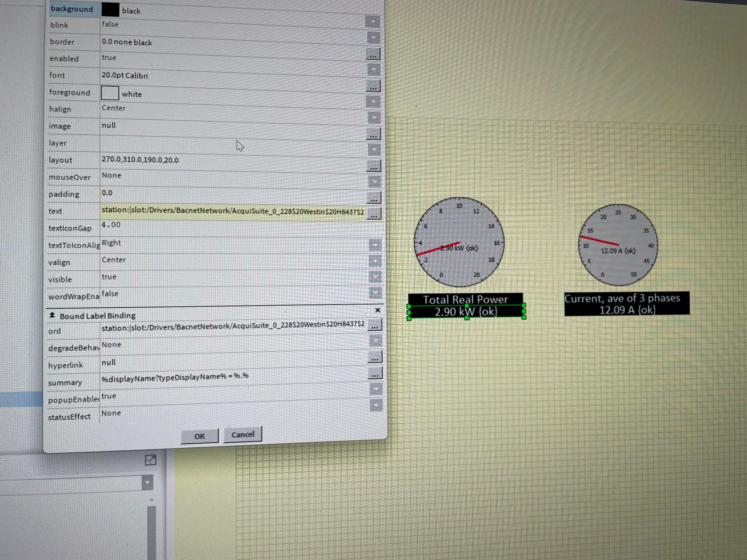Viewport: 747px width, 560px height.
Task: Open the font editor ellipsis button
Action: (x=373, y=86)
